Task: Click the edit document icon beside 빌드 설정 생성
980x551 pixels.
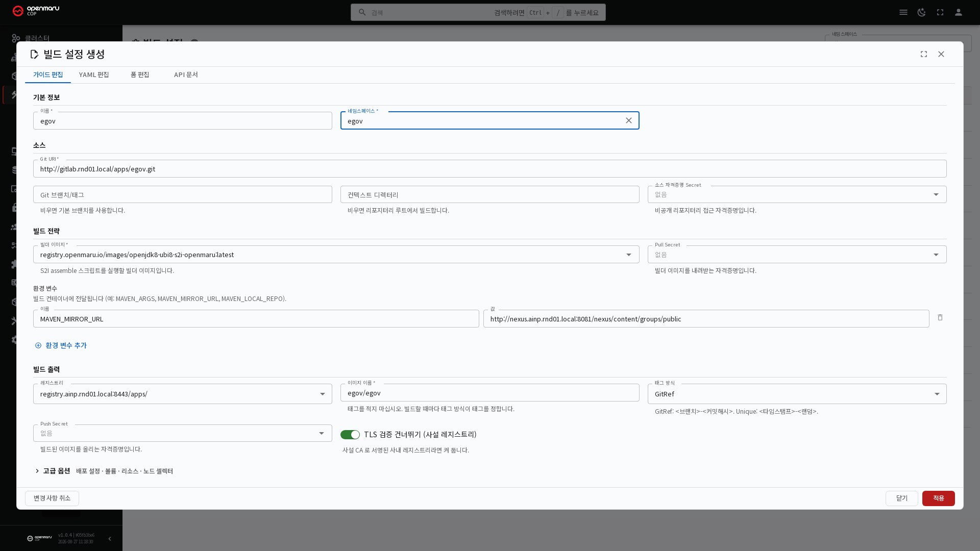Action: 34,54
